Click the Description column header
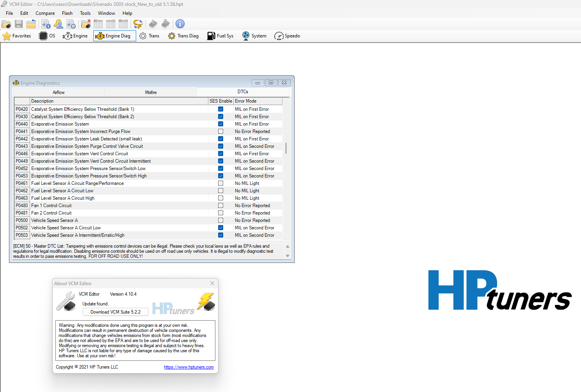The height and width of the screenshot is (392, 581). 119,101
